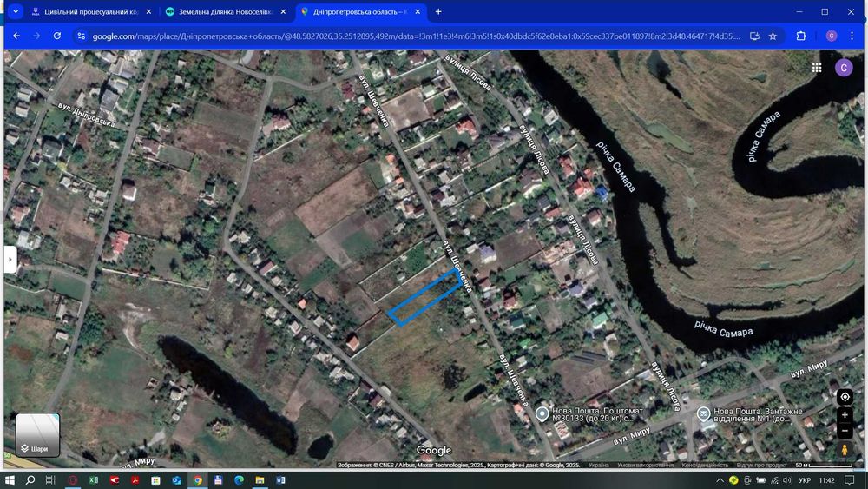Open the volume control in system tray

787,480
